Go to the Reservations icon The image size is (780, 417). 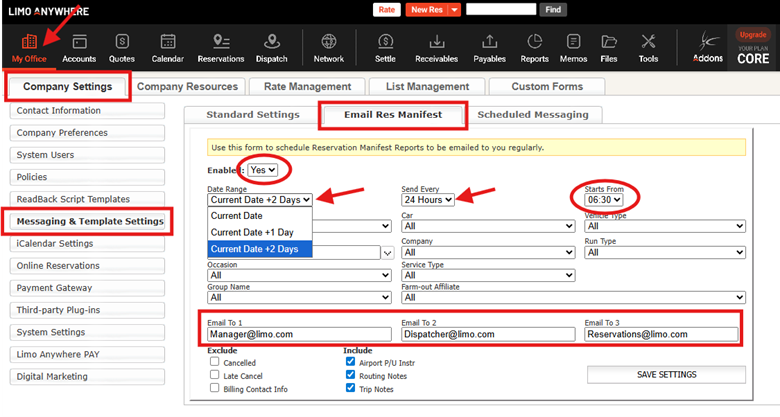pos(220,47)
